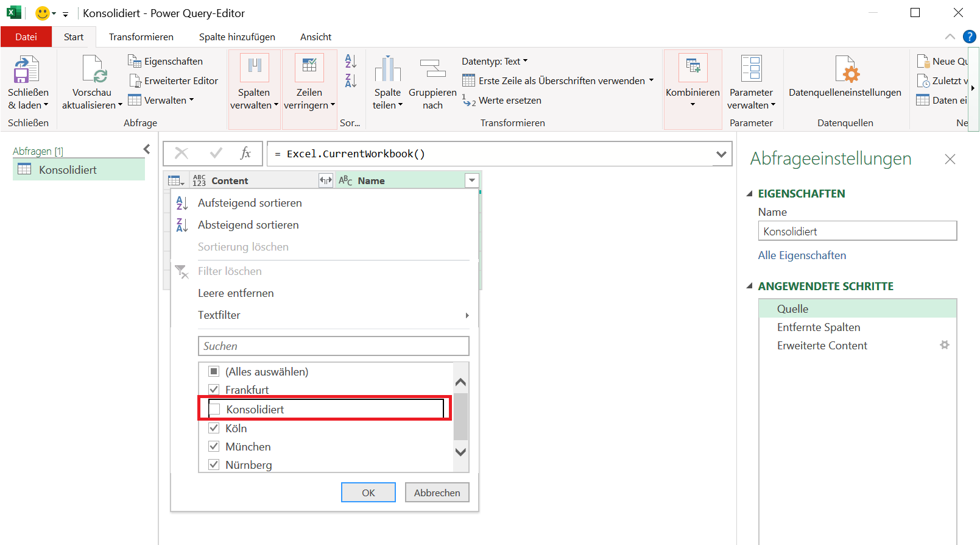The height and width of the screenshot is (545, 980).
Task: Click the table icon in grid corner
Action: point(176,180)
